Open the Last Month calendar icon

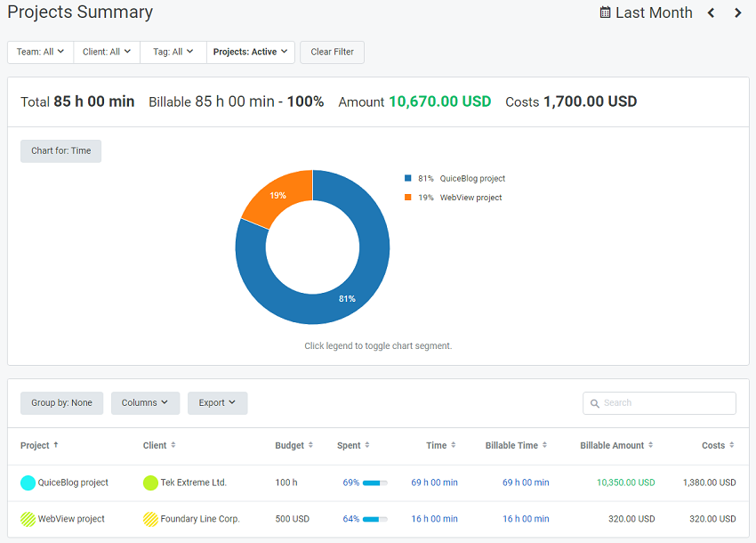(607, 12)
